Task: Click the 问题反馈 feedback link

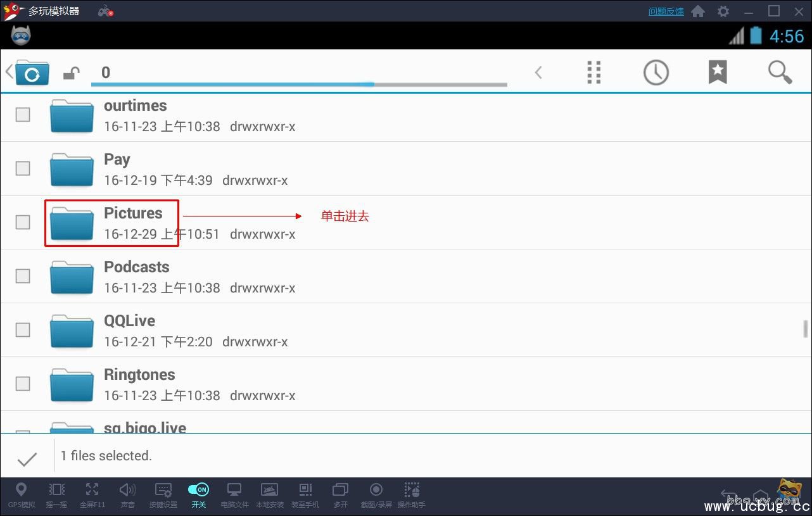Action: click(666, 11)
